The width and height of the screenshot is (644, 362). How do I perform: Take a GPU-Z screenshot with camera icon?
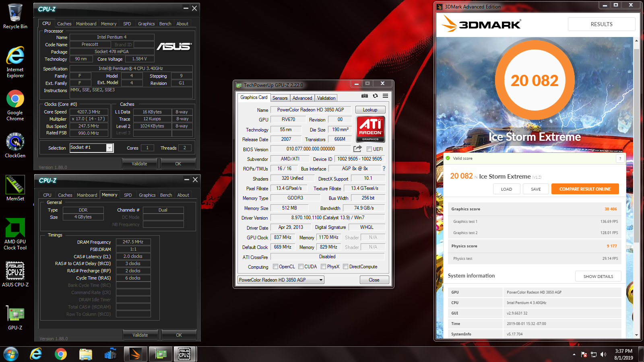pos(364,96)
